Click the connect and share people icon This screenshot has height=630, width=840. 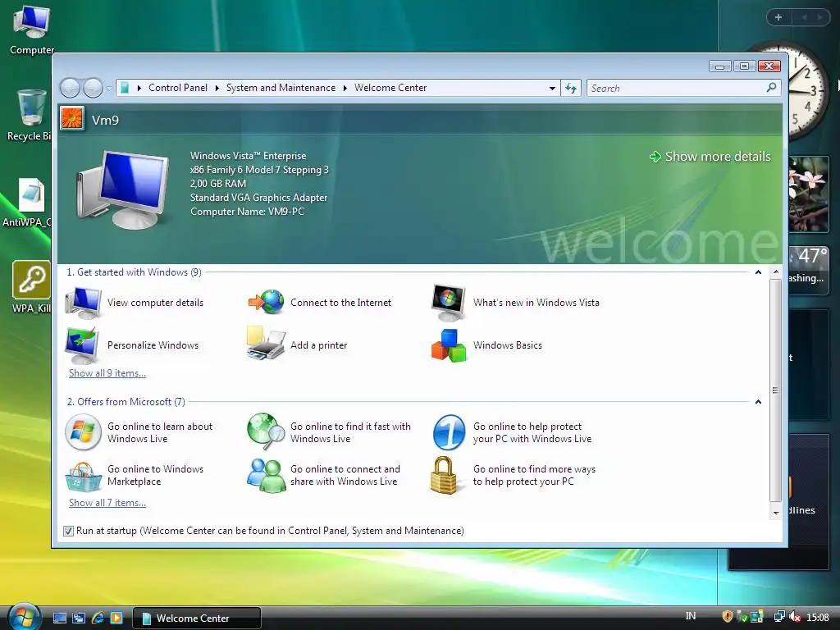point(267,475)
